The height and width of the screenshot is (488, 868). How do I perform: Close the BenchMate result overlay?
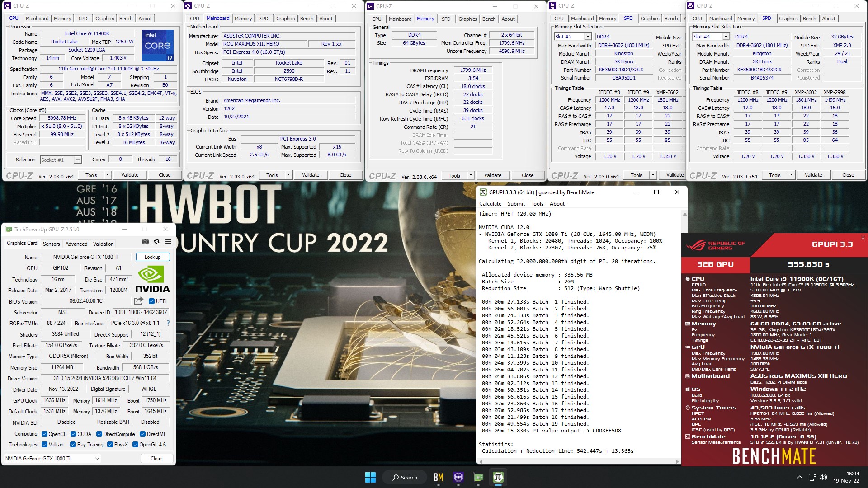(863, 238)
